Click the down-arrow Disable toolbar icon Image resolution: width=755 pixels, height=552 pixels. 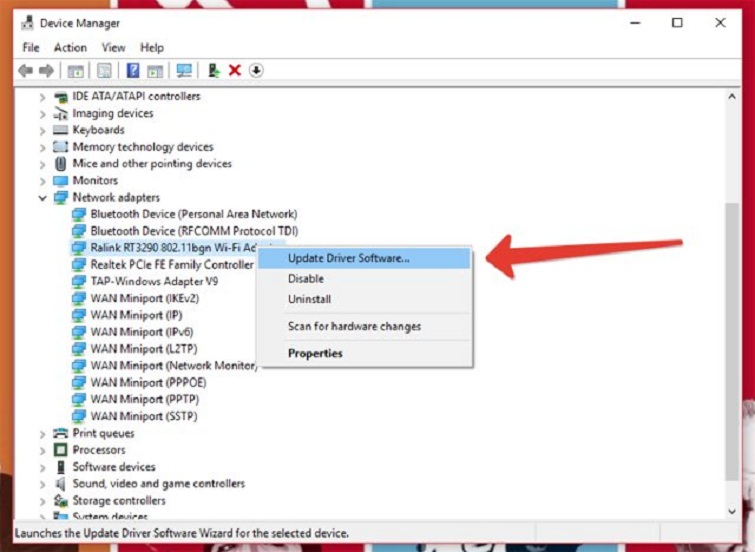[256, 70]
